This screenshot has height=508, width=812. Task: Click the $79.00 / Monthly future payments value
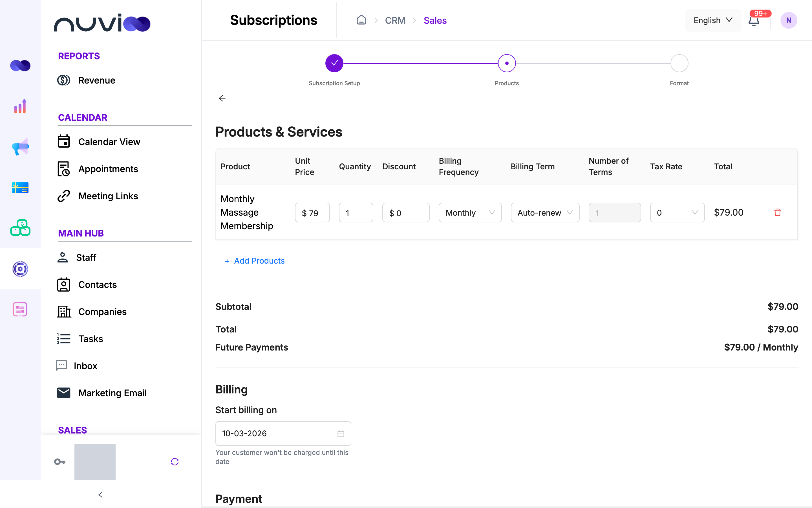tap(761, 347)
